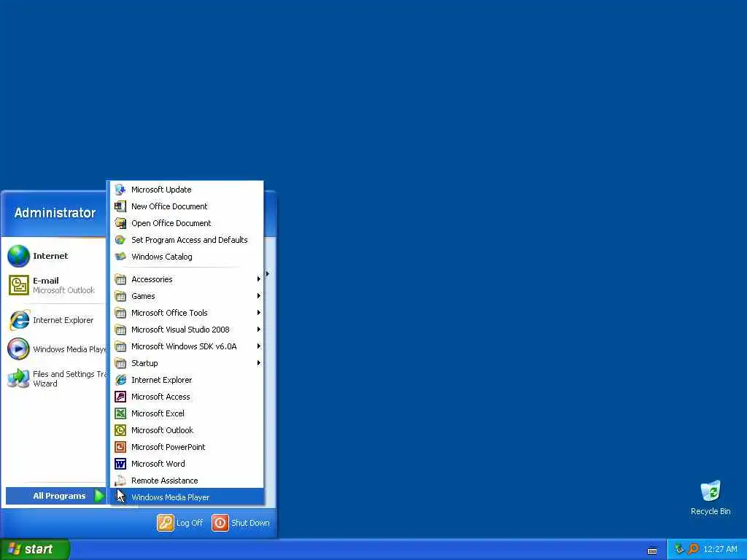The width and height of the screenshot is (747, 560).
Task: Click the Accessories folder icon
Action: pos(120,279)
